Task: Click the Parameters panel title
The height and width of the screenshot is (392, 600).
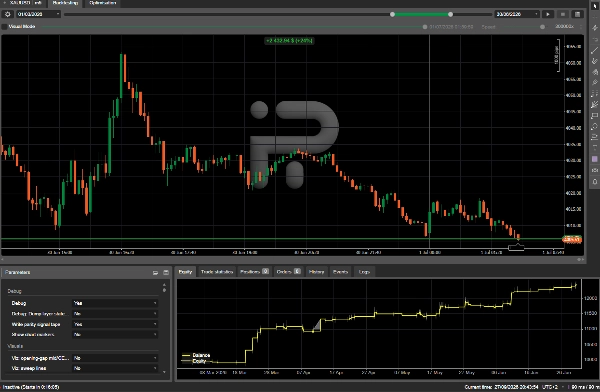Action: [x=18, y=273]
